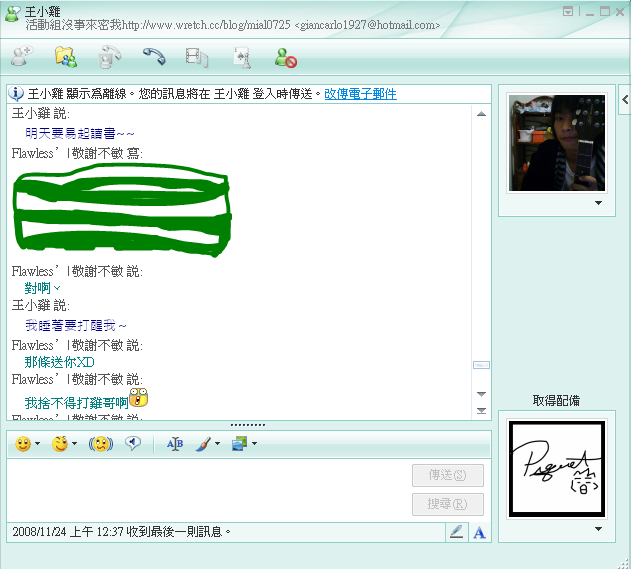
Task: Click the message '我捨不得打雞哥啊'
Action: (x=76, y=403)
